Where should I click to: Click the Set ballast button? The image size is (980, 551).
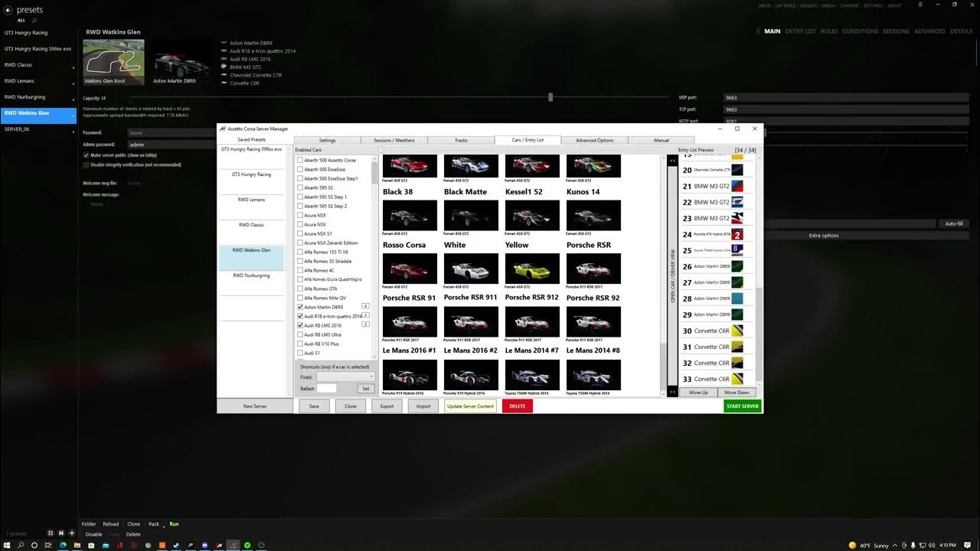(366, 389)
